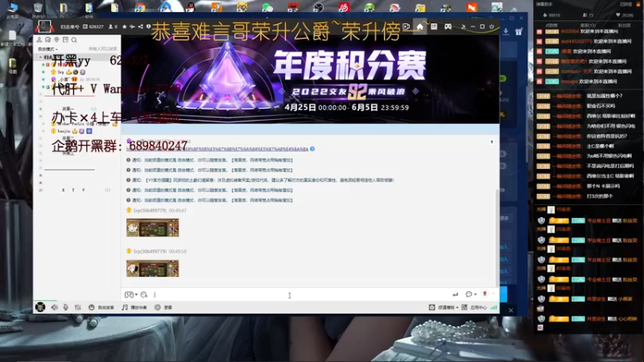
Task: Click the first Srp image thumbnail in chat
Action: tap(152, 228)
